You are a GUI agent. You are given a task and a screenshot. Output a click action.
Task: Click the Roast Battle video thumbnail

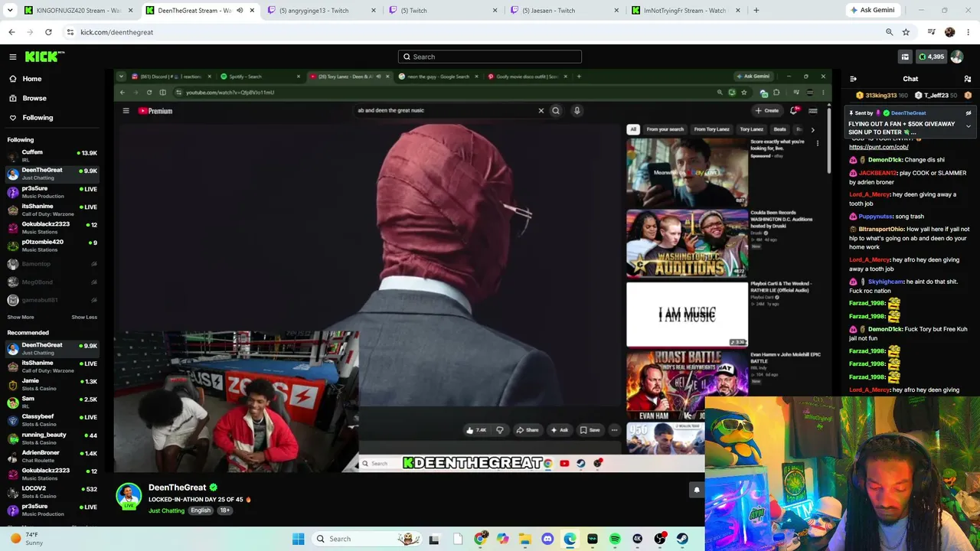click(687, 386)
